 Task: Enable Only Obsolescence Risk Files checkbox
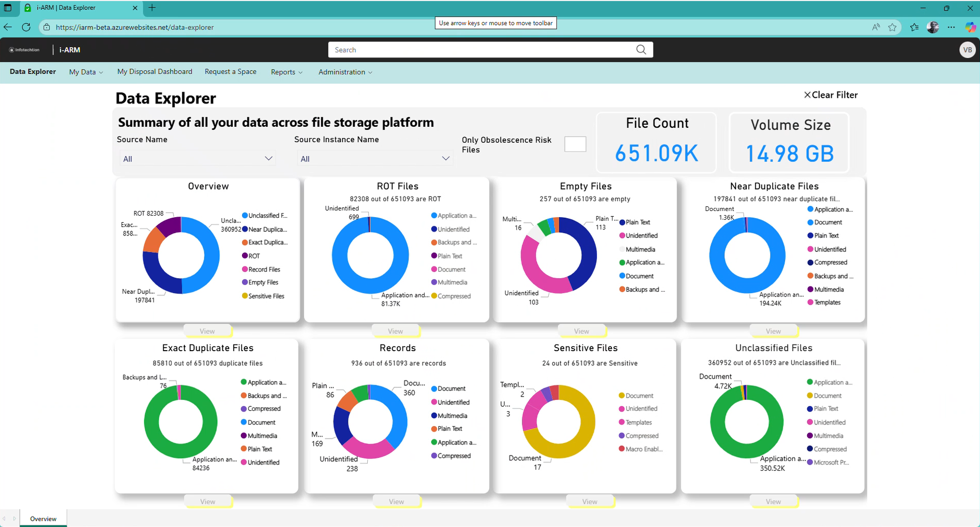click(x=575, y=144)
